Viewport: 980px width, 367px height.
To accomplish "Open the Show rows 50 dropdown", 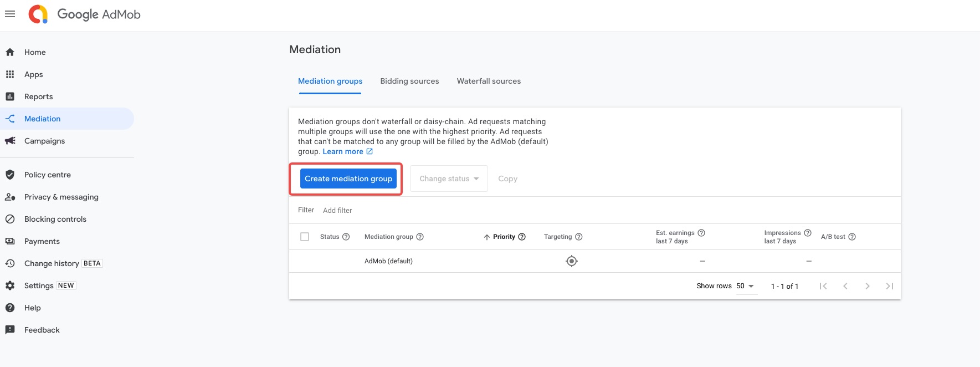I will (745, 286).
